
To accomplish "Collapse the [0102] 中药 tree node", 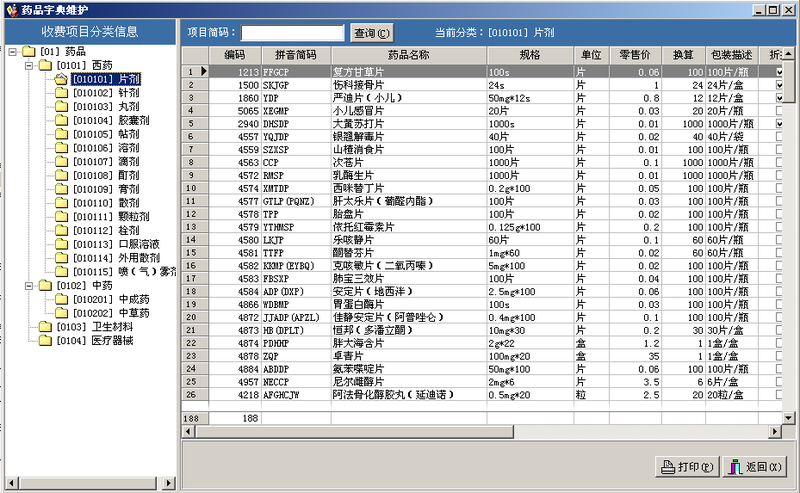I will click(29, 285).
